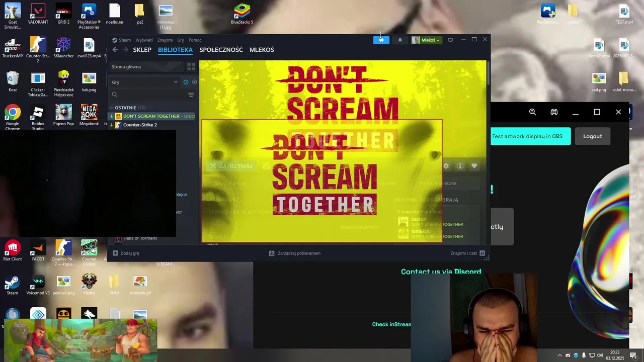
Task: Open Steam notifications bell
Action: pos(400,40)
